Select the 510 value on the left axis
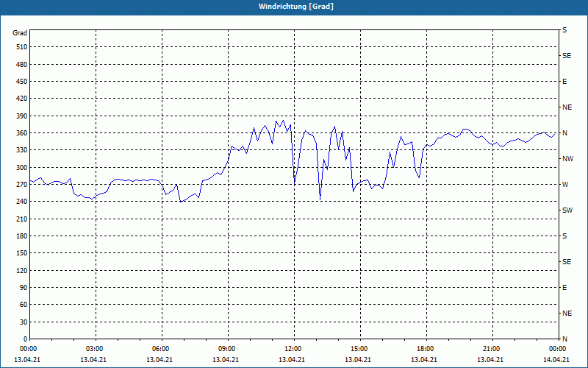 tap(22, 47)
